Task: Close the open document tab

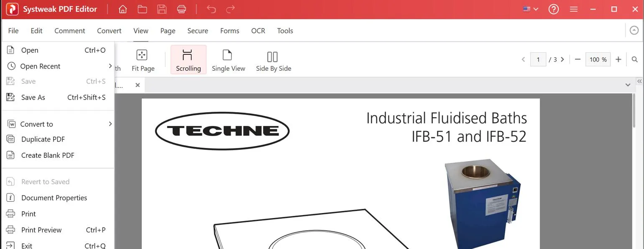Action: click(138, 85)
